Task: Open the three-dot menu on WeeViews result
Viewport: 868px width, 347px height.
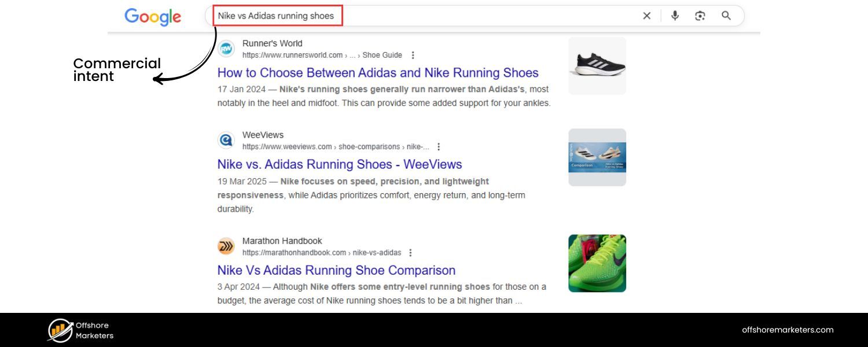Action: tap(439, 146)
